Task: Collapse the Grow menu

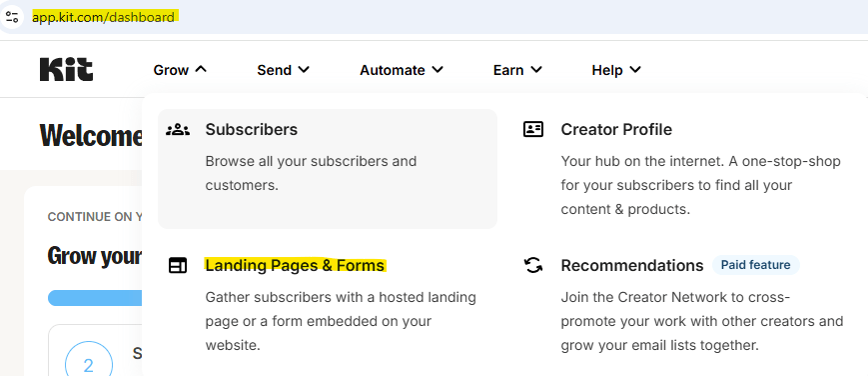Action: [180, 70]
